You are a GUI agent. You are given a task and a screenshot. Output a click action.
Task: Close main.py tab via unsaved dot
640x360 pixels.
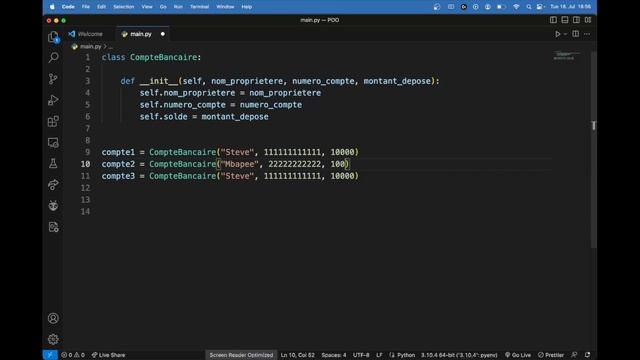(x=163, y=34)
